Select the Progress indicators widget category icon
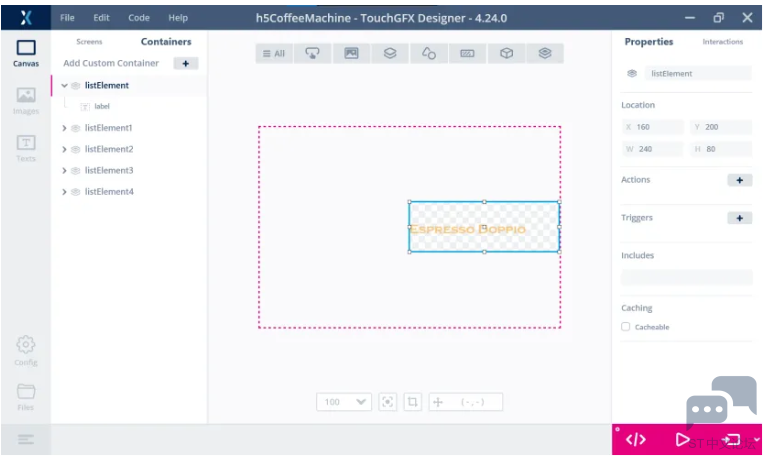 point(467,54)
